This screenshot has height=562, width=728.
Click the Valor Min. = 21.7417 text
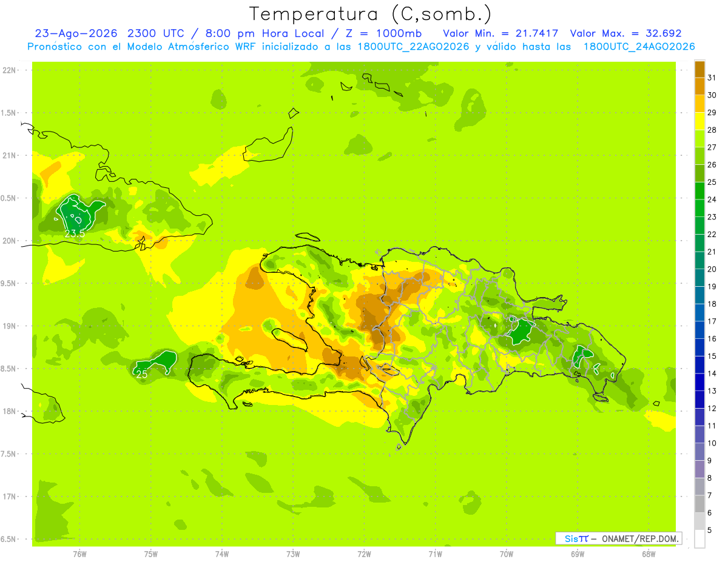[500, 33]
